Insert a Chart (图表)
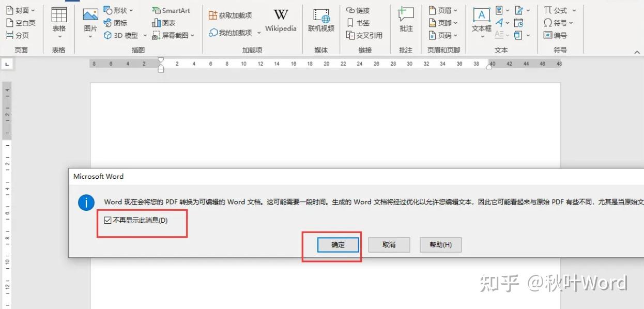 (x=164, y=23)
